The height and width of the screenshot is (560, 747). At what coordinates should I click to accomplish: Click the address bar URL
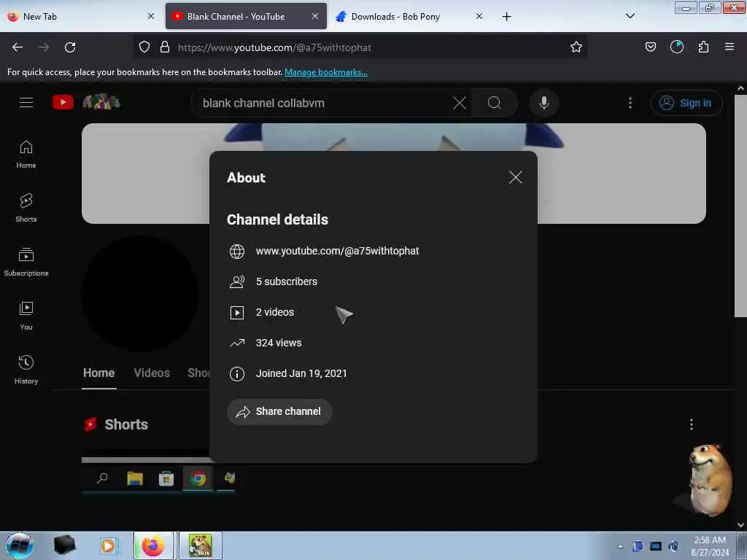tap(274, 47)
